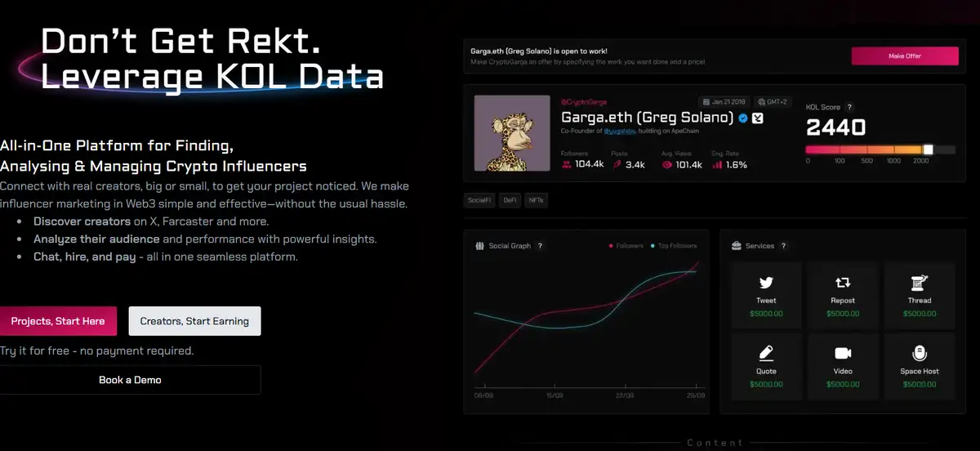Image resolution: width=980 pixels, height=451 pixels.
Task: Open the KOL Score help tooltip
Action: [x=850, y=107]
